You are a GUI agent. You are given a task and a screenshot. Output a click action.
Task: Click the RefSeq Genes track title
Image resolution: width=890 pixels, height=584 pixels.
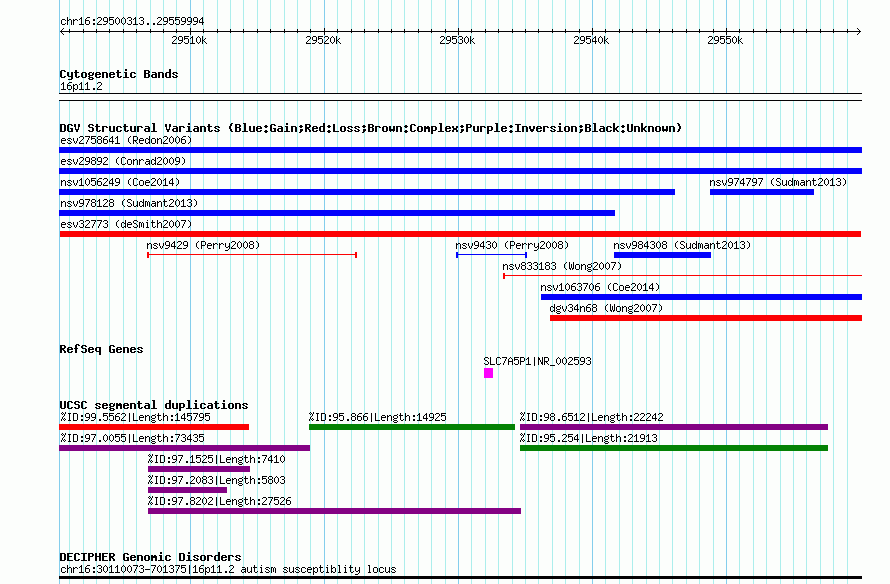101,350
